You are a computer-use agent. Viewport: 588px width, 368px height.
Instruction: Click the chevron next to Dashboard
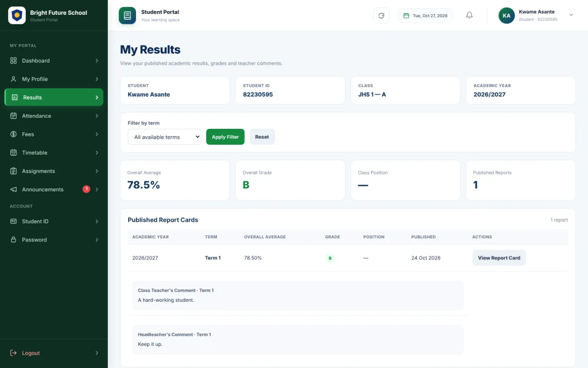point(96,61)
